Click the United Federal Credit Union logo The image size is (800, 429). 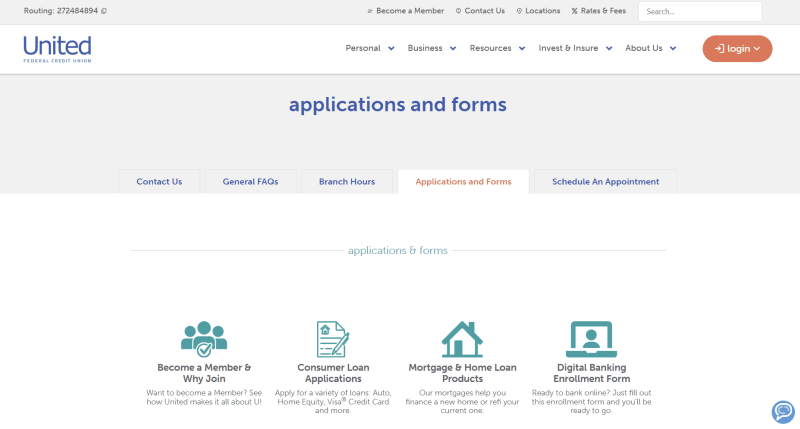coord(57,49)
